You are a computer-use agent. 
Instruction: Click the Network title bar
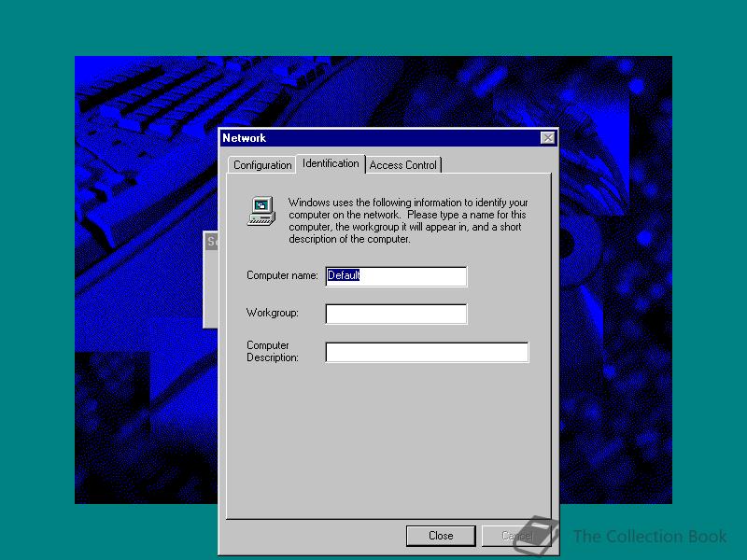pyautogui.click(x=388, y=138)
